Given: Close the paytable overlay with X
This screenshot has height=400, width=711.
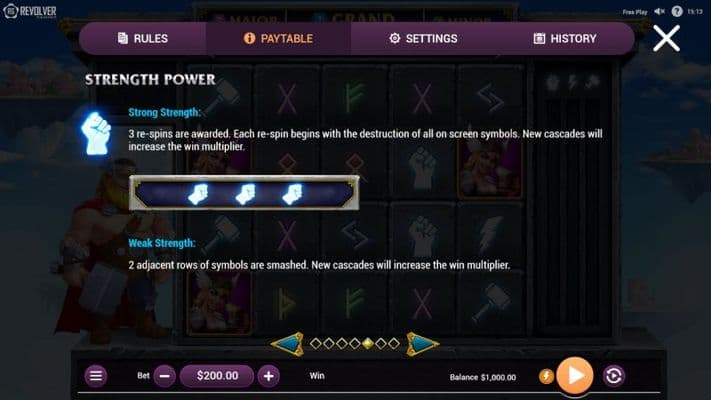Looking at the screenshot, I should coord(666,39).
